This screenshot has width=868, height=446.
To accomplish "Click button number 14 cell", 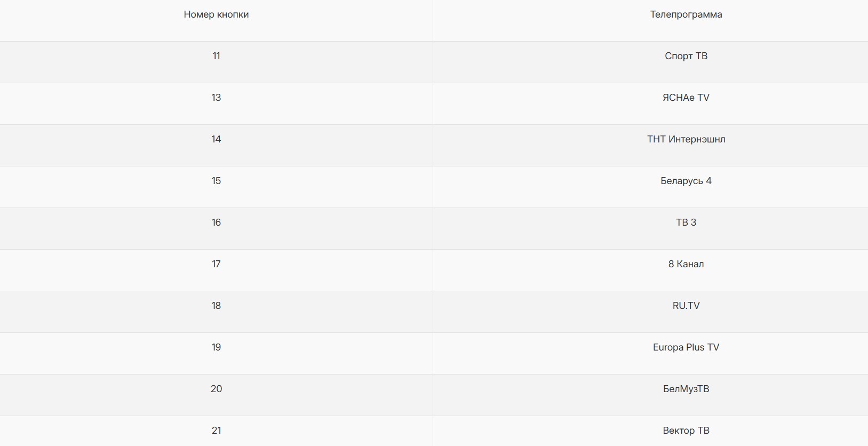I will click(216, 140).
